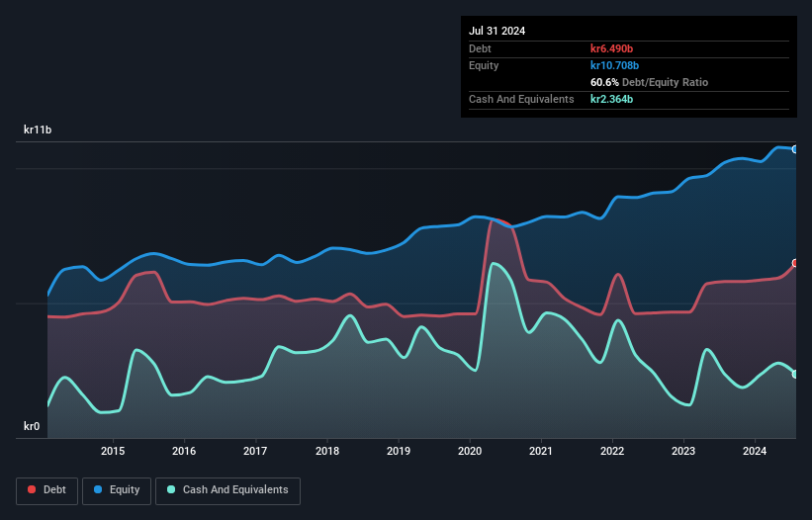The width and height of the screenshot is (812, 520).
Task: Click the 60.6% Debt/Equity Ratio text
Action: [650, 82]
